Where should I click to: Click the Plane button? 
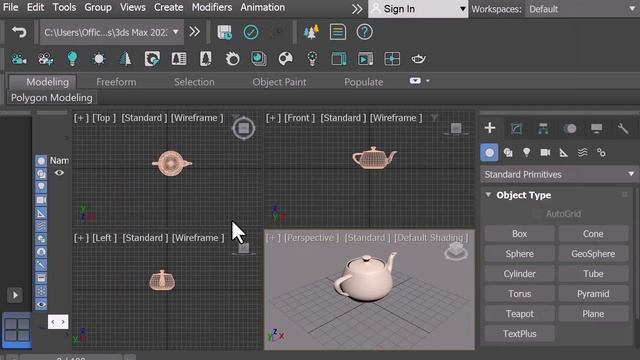(x=593, y=314)
